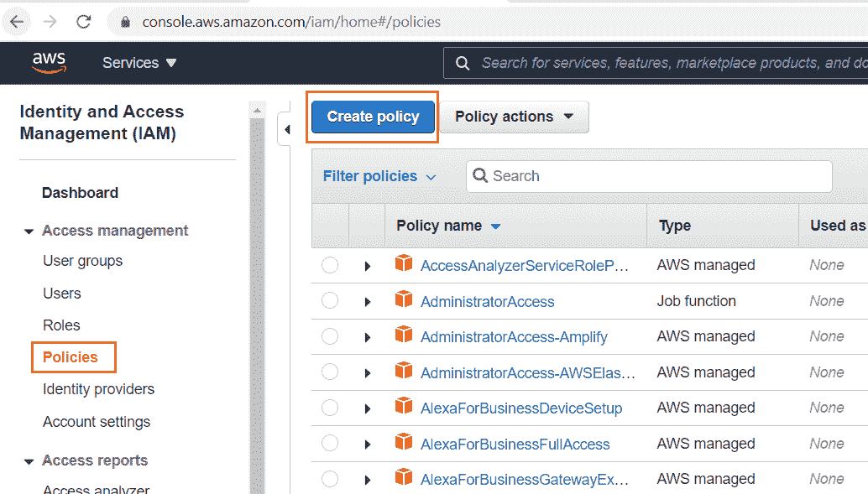Click the site lock icon
The width and height of the screenshot is (868, 494).
pos(126,22)
